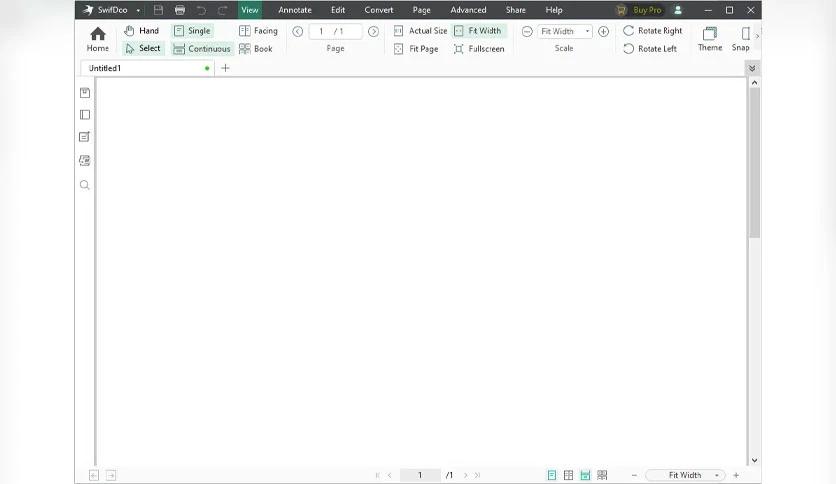Image resolution: width=836 pixels, height=484 pixels.
Task: Enable Facing pages view
Action: tap(259, 31)
